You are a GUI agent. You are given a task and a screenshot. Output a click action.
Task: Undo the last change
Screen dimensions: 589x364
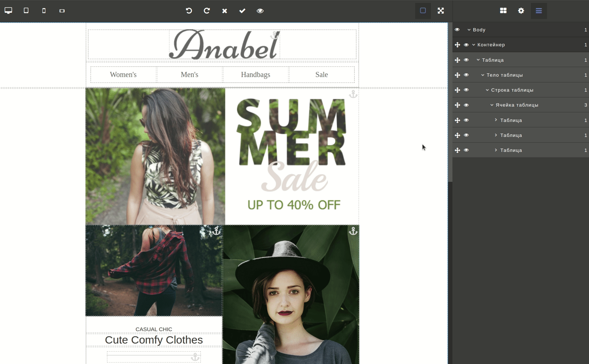pyautogui.click(x=189, y=11)
